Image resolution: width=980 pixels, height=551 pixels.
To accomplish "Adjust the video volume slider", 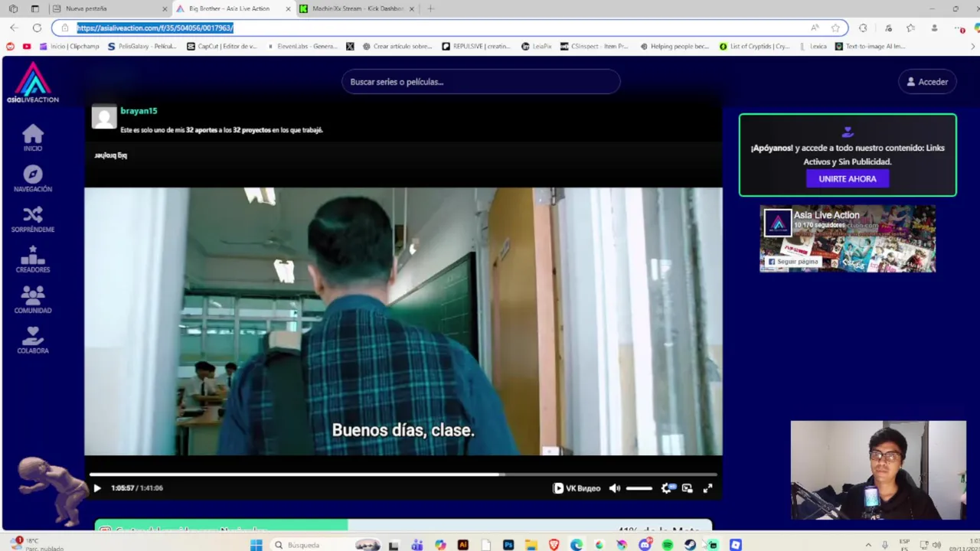I will tap(639, 488).
